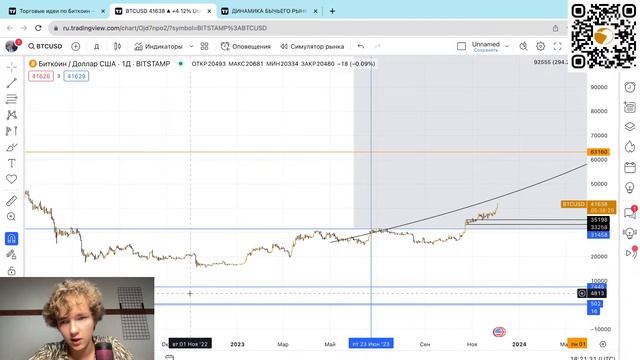Image resolution: width=640 pixels, height=360 pixels.
Task: Toggle the magnet mode
Action: coord(11,238)
